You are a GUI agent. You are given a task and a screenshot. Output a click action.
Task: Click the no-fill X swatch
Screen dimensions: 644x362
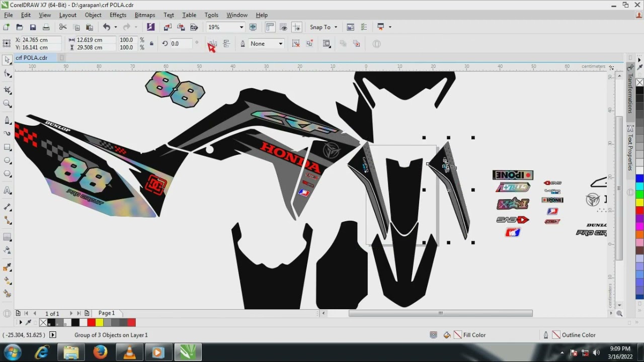[43, 323]
